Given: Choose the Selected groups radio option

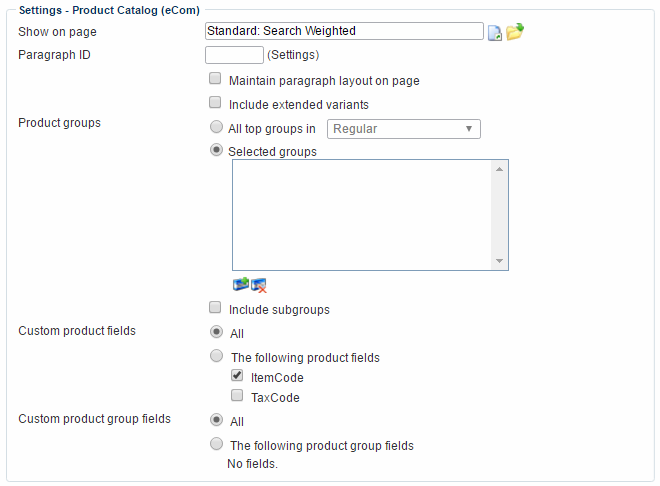Looking at the screenshot, I should [216, 151].
